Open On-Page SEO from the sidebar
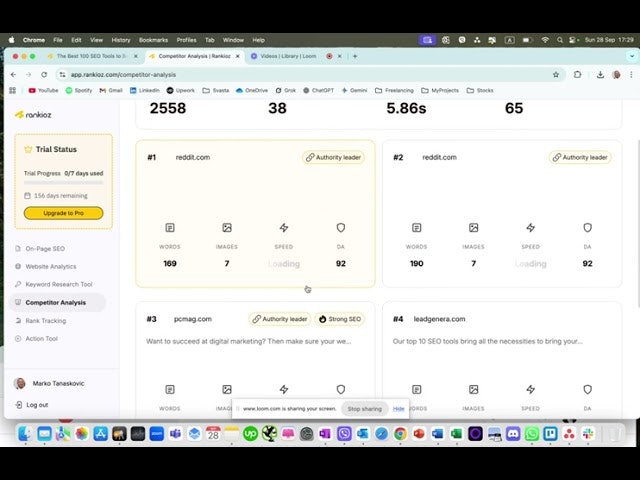The width and height of the screenshot is (640, 480). [x=45, y=248]
